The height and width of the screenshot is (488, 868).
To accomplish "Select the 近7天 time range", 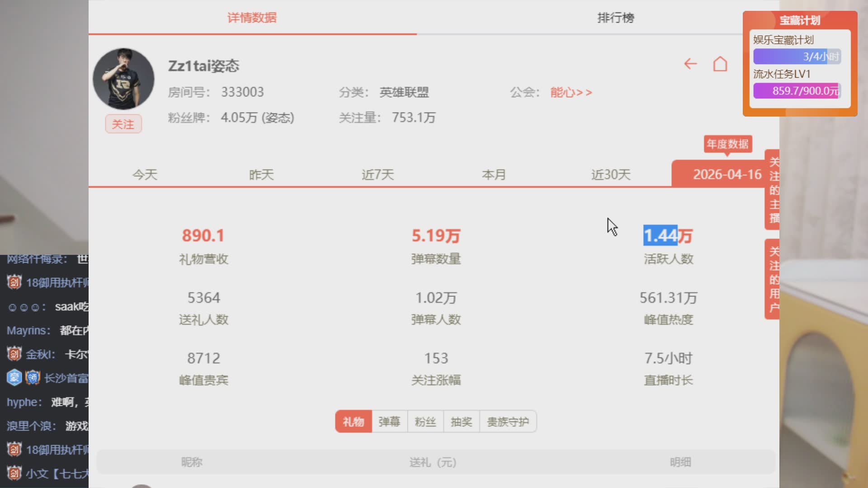I will [x=377, y=175].
